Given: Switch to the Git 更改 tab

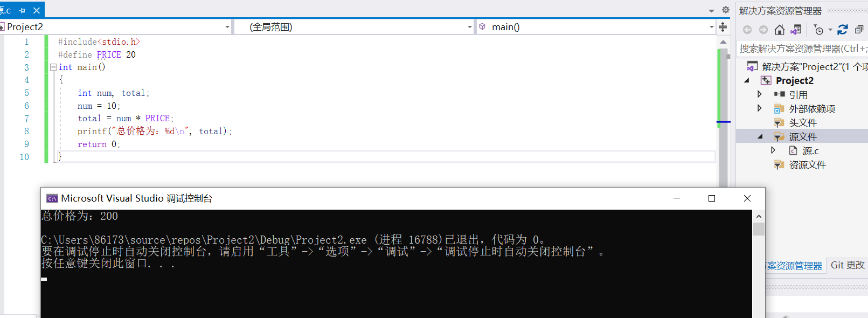Looking at the screenshot, I should pos(847,265).
